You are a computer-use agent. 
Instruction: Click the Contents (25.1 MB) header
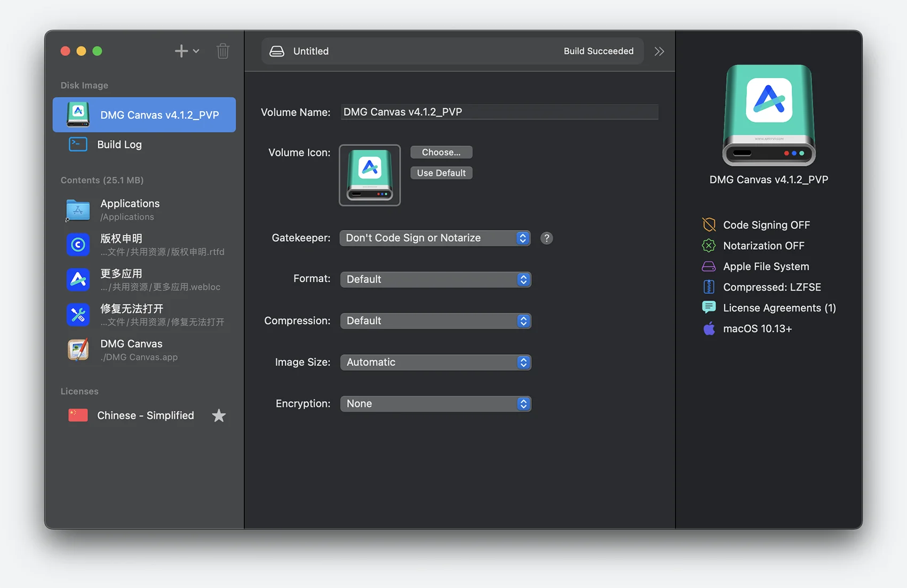tap(102, 180)
